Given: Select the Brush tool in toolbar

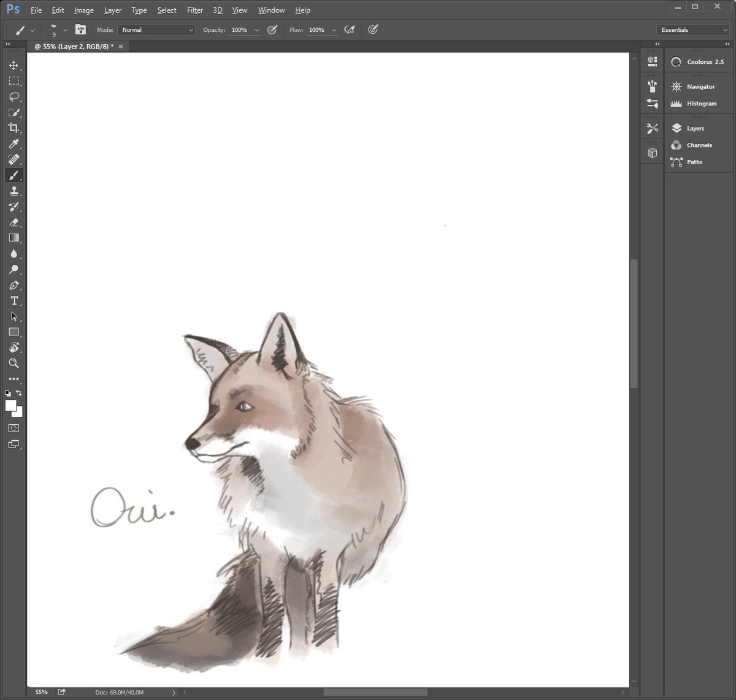Looking at the screenshot, I should click(x=13, y=175).
